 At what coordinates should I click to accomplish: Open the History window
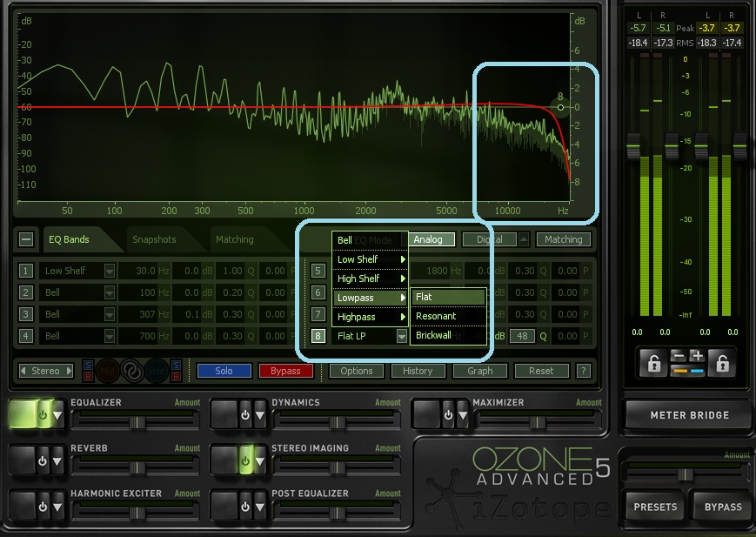418,371
